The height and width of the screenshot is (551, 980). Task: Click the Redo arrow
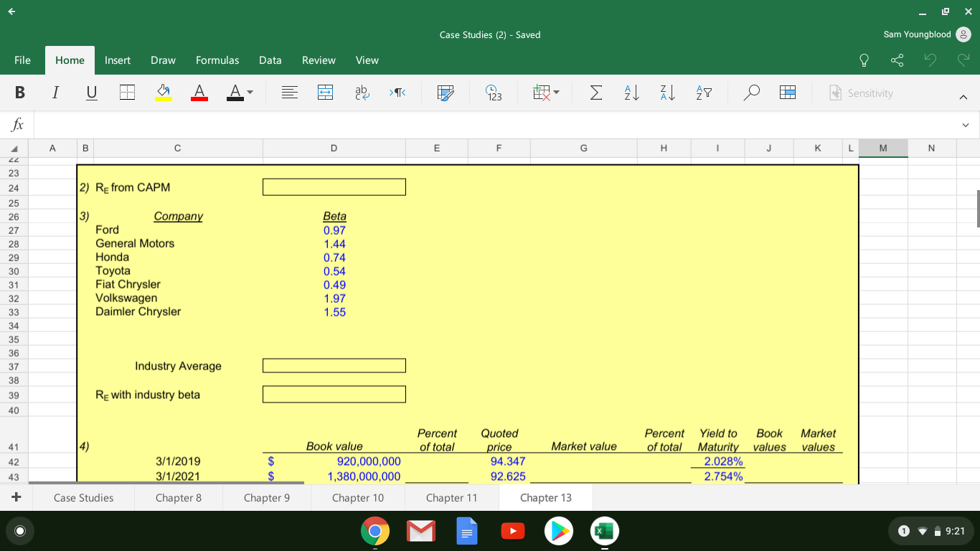[x=962, y=61]
